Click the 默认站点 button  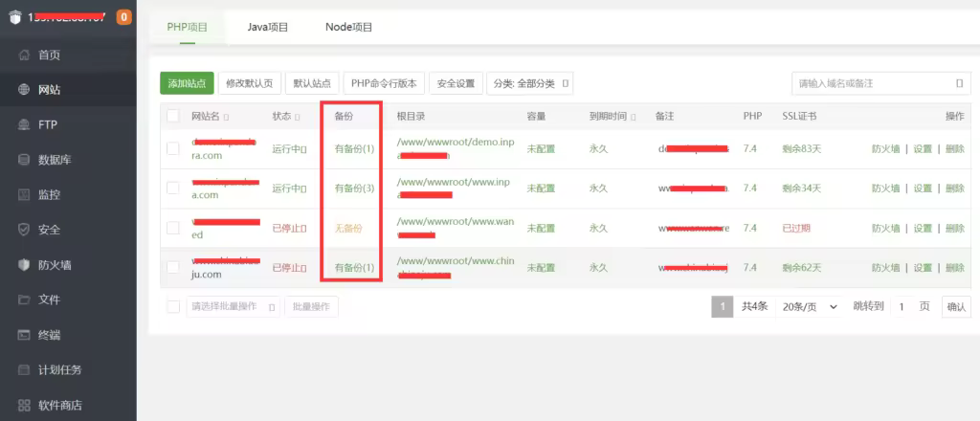coord(312,83)
